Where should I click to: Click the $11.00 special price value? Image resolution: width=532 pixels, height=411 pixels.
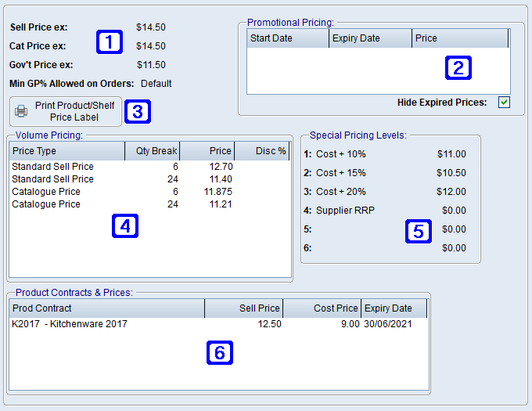451,154
